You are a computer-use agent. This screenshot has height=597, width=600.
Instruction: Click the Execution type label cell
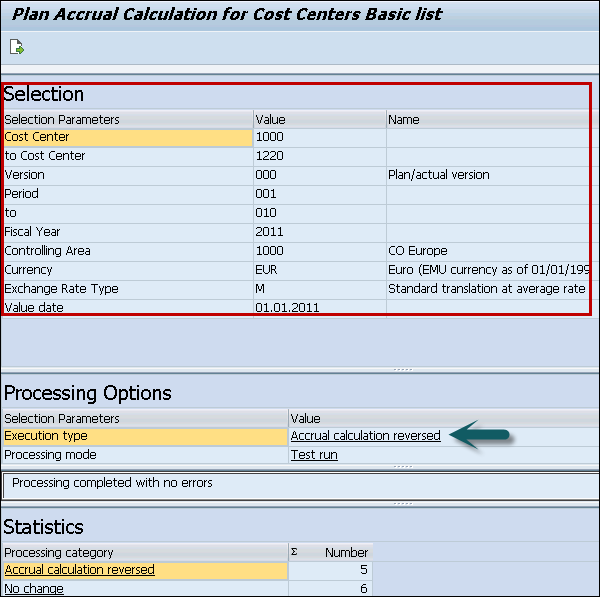coord(144,436)
